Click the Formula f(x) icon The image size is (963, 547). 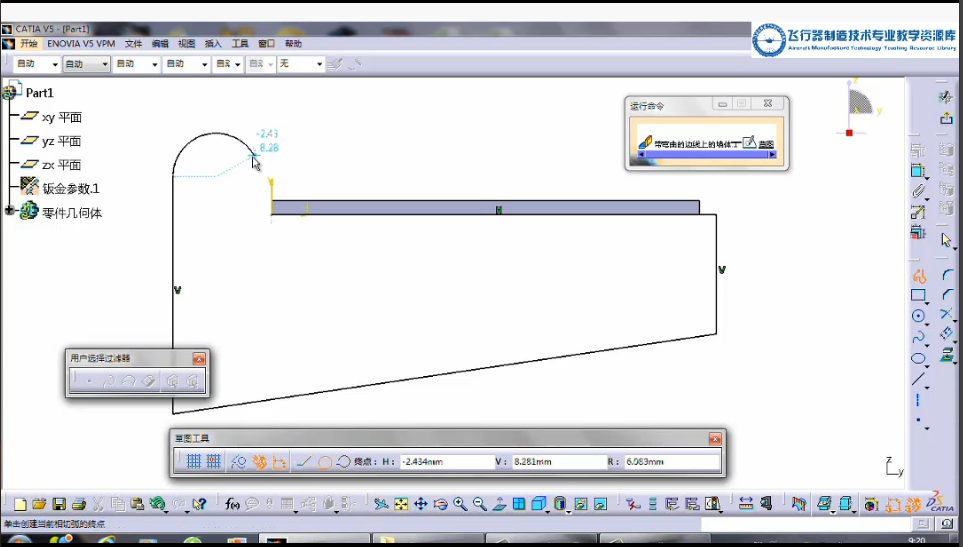(x=231, y=504)
